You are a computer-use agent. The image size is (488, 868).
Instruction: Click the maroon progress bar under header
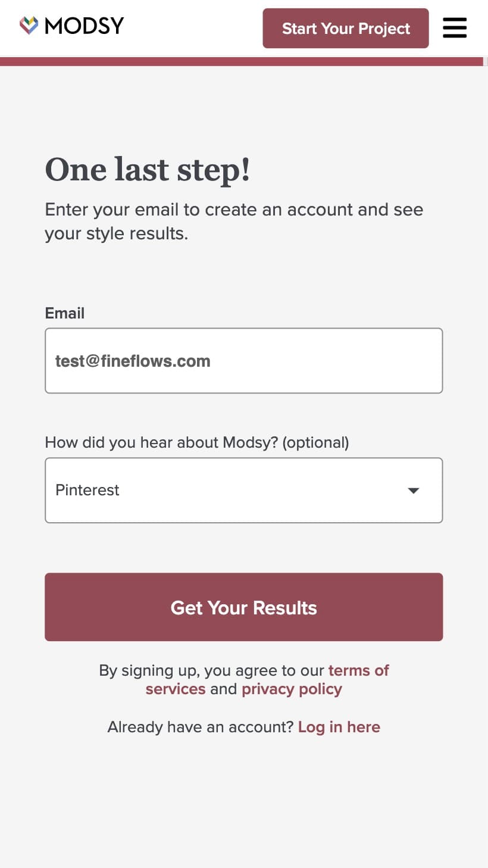(x=241, y=61)
